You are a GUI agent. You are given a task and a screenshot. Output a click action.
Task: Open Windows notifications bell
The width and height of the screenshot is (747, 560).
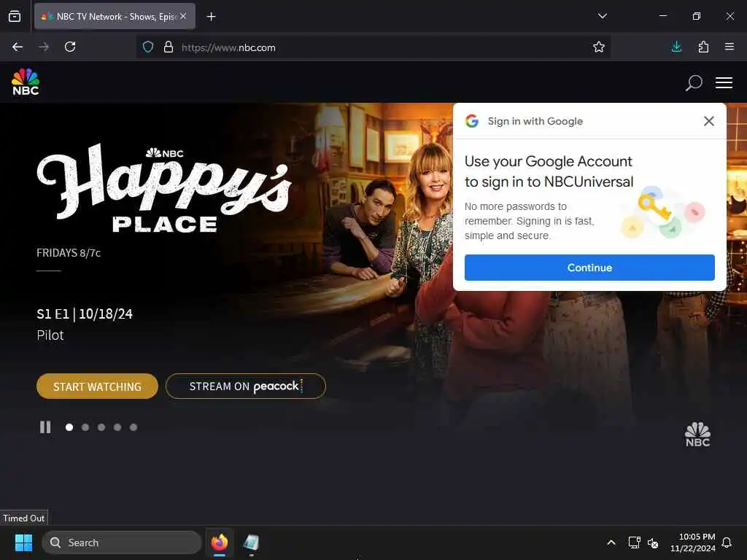[727, 542]
